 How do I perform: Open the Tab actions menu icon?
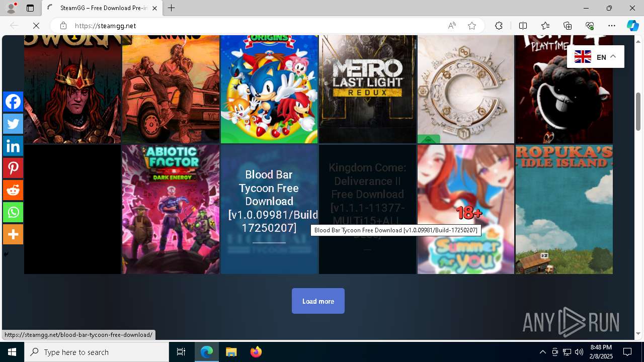30,8
